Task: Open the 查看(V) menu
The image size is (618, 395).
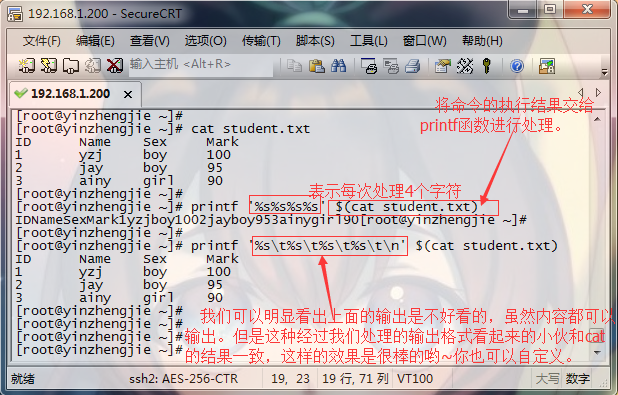Action: [150, 41]
